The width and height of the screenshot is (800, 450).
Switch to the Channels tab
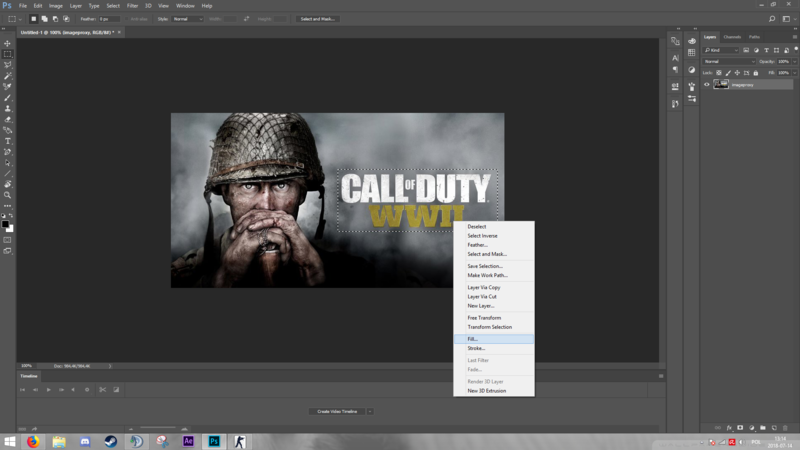click(x=732, y=37)
